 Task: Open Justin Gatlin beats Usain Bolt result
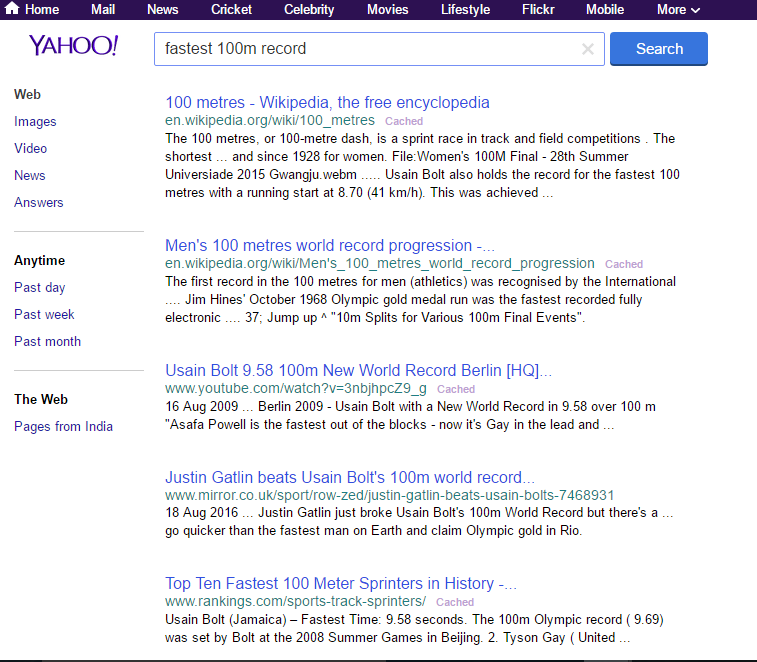click(x=350, y=477)
